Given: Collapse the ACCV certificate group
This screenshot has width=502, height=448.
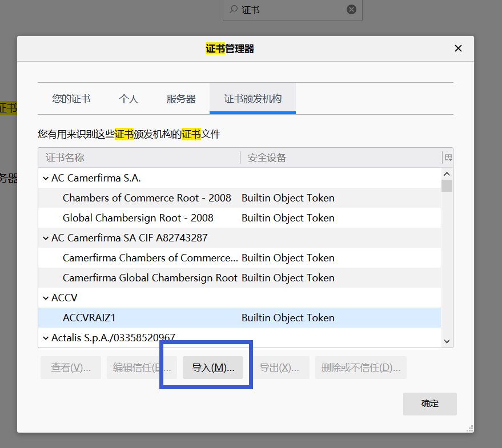Looking at the screenshot, I should (x=46, y=297).
